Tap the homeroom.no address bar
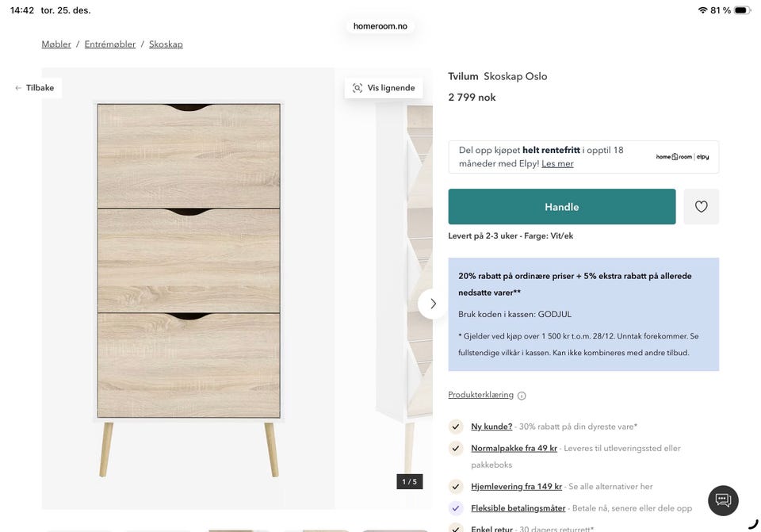 point(380,26)
